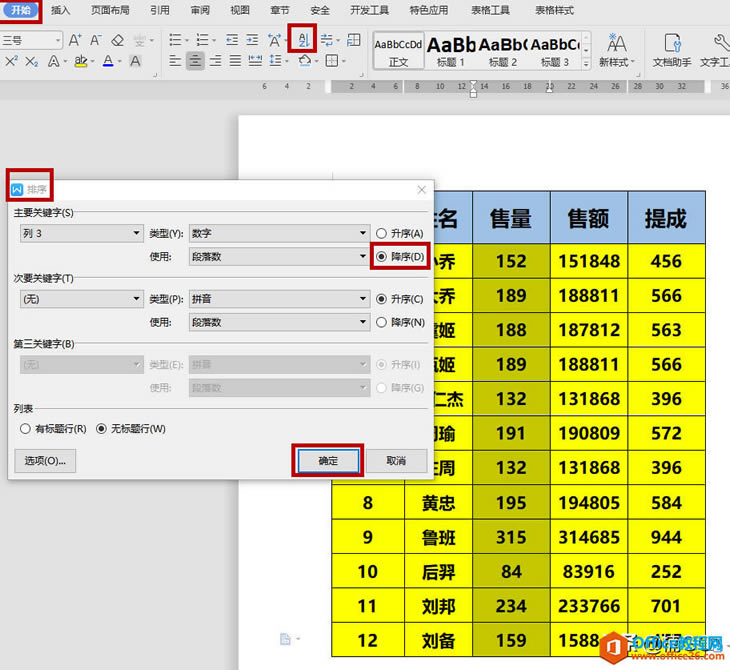Open secondary type 拼音 dropdown
Viewport: 730px width, 670px height.
(x=279, y=299)
